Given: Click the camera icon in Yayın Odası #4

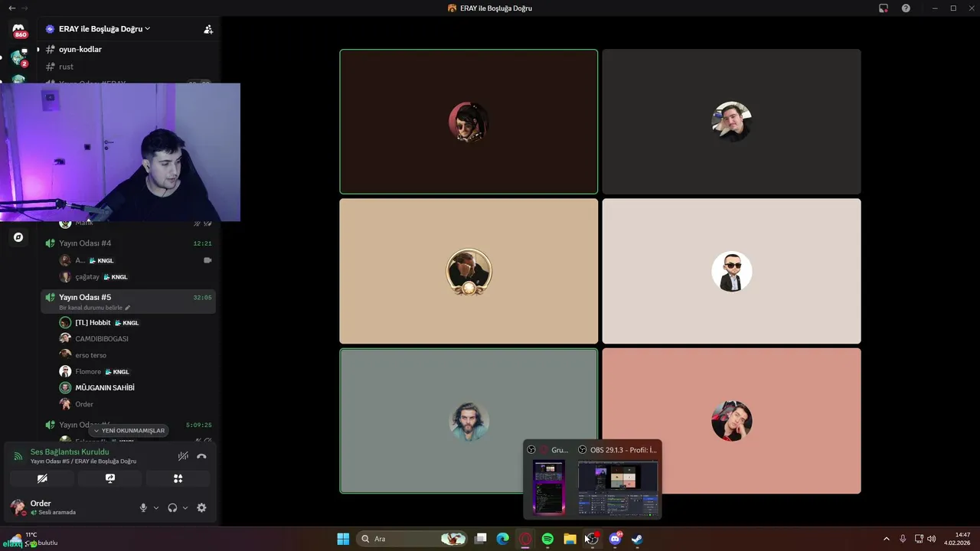Looking at the screenshot, I should point(207,260).
